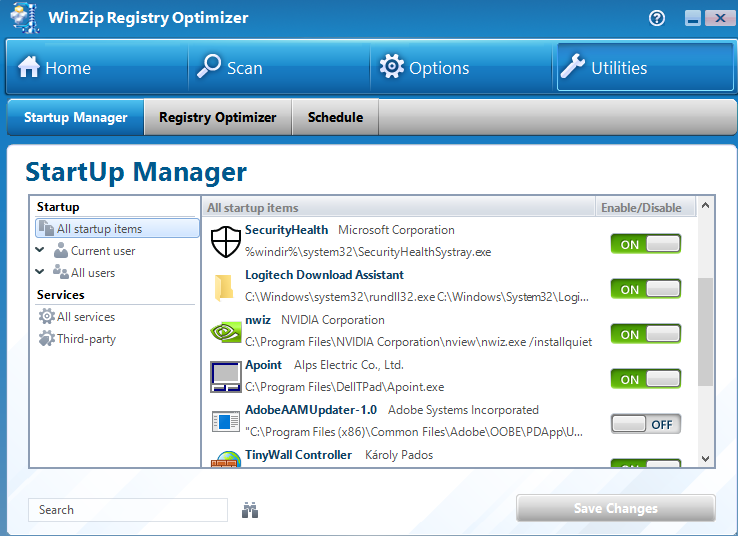Select All services under Services
The width and height of the screenshot is (738, 536).
point(86,317)
